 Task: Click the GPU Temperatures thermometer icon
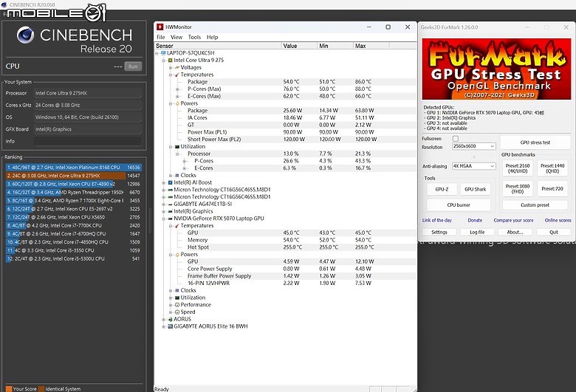pos(177,226)
